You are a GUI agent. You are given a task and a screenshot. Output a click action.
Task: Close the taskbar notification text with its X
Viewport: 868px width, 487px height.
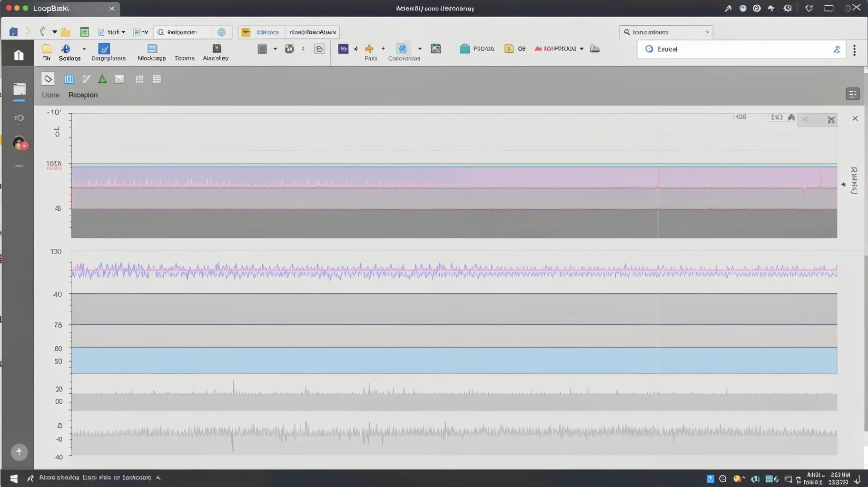[158, 477]
